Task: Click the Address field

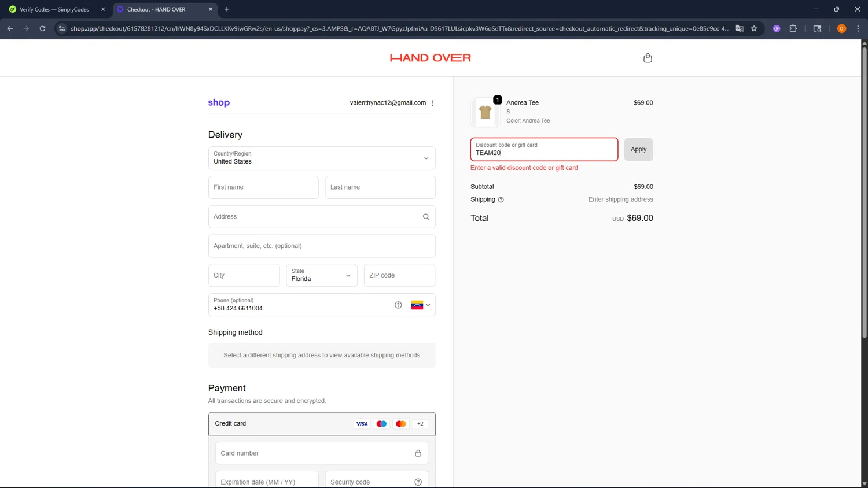Action: click(322, 217)
